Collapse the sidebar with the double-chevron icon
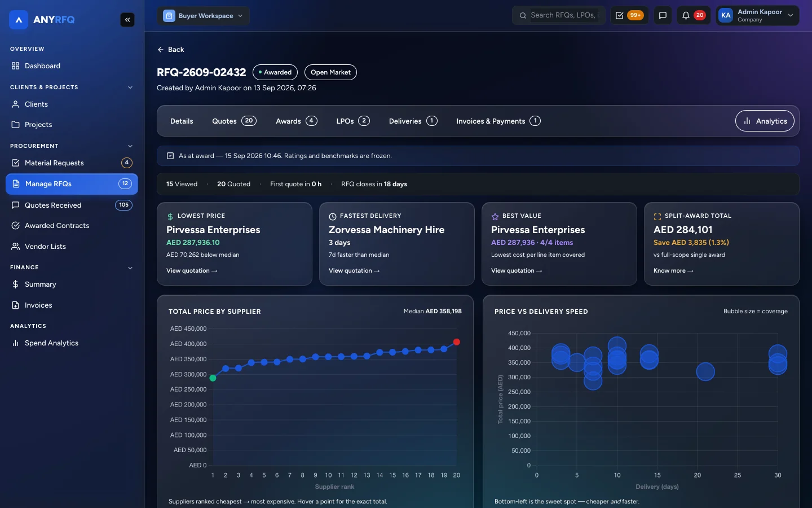 127,20
